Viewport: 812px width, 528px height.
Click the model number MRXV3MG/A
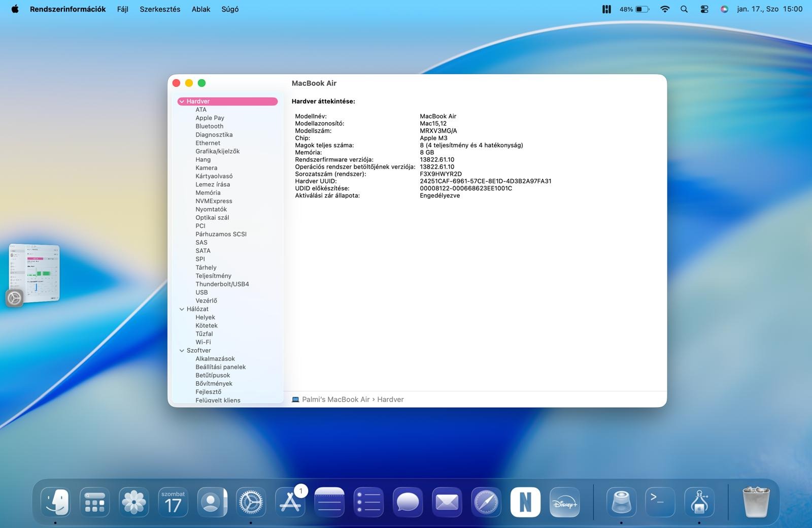(x=438, y=131)
